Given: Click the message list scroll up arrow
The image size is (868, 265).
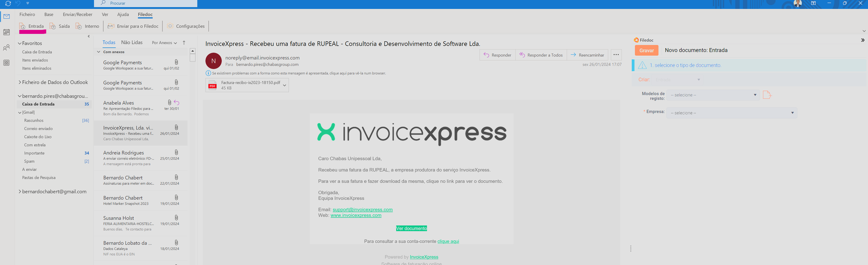Looking at the screenshot, I should point(193,51).
